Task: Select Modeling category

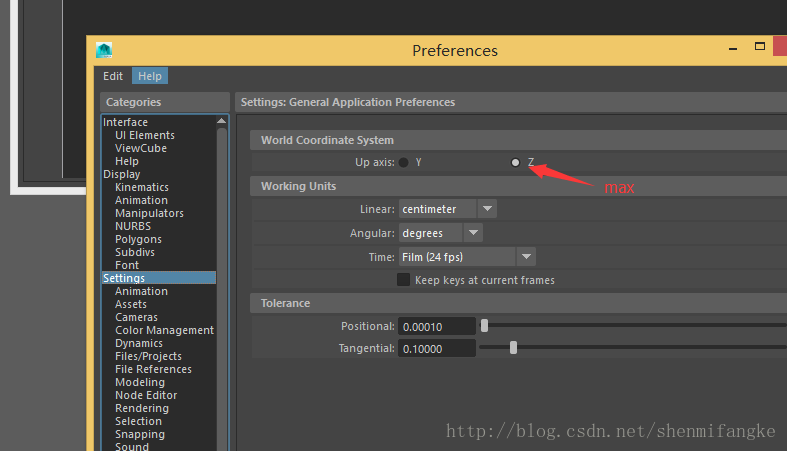Action: [x=140, y=382]
